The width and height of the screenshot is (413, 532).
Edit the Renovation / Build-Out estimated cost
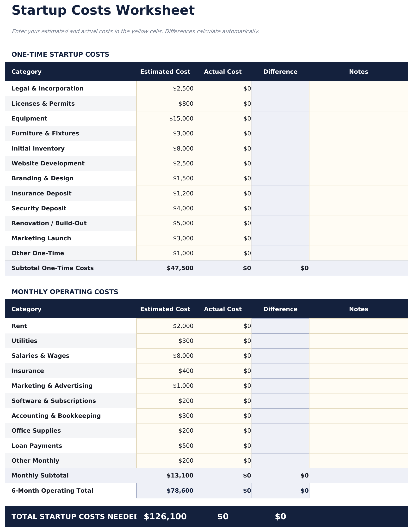pyautogui.click(x=165, y=223)
